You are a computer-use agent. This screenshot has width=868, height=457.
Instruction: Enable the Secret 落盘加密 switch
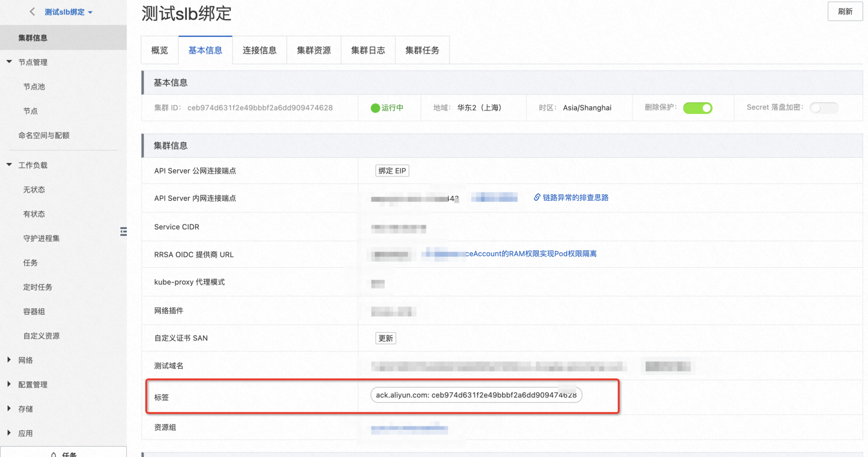click(824, 108)
